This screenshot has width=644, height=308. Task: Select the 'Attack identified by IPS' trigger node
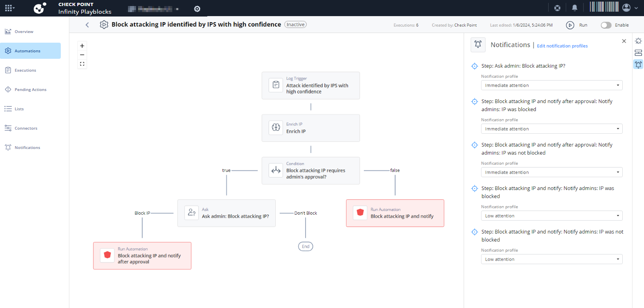click(311, 85)
